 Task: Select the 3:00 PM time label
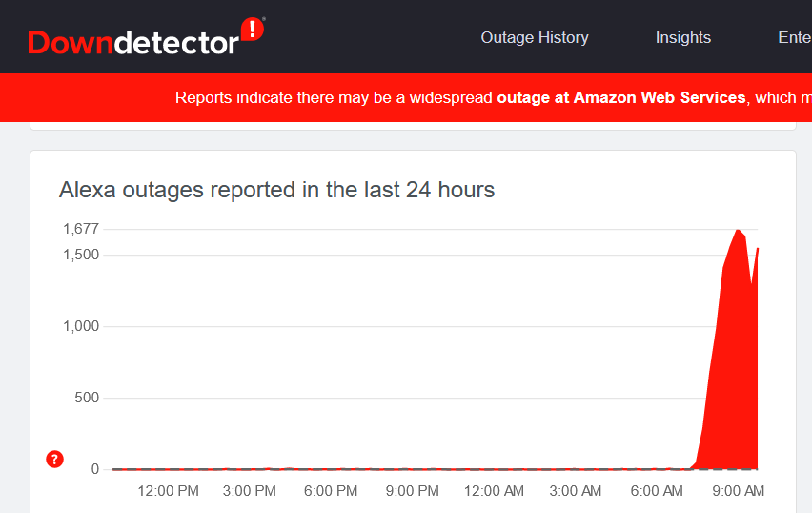click(x=250, y=491)
